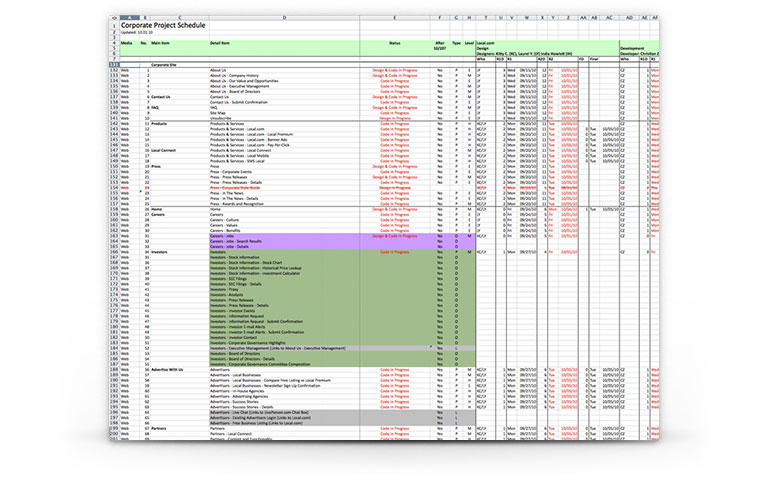Click 'Investors - Stock Information - Investment Calculator' cell
Viewport: 768px width, 480px height.
pos(255,273)
